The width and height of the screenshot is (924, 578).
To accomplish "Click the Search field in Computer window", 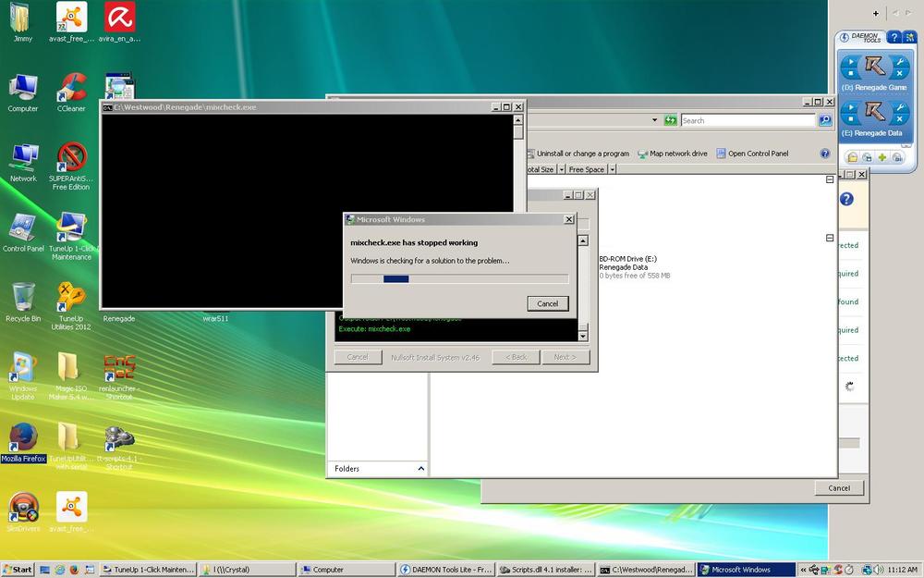I will point(748,120).
